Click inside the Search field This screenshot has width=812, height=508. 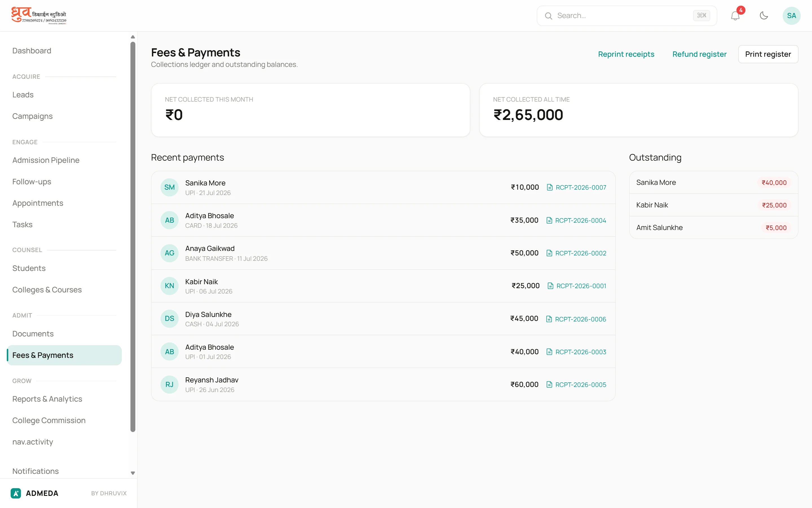tap(626, 16)
